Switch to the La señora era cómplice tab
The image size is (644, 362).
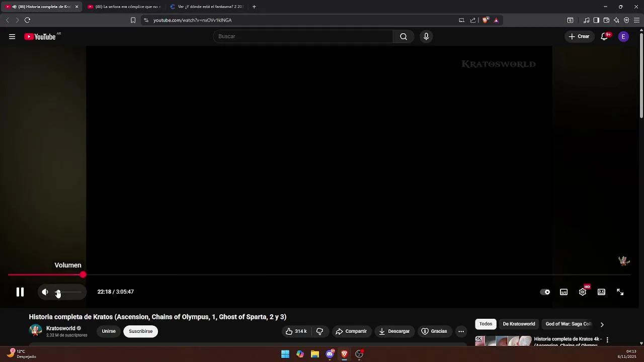(124, 7)
